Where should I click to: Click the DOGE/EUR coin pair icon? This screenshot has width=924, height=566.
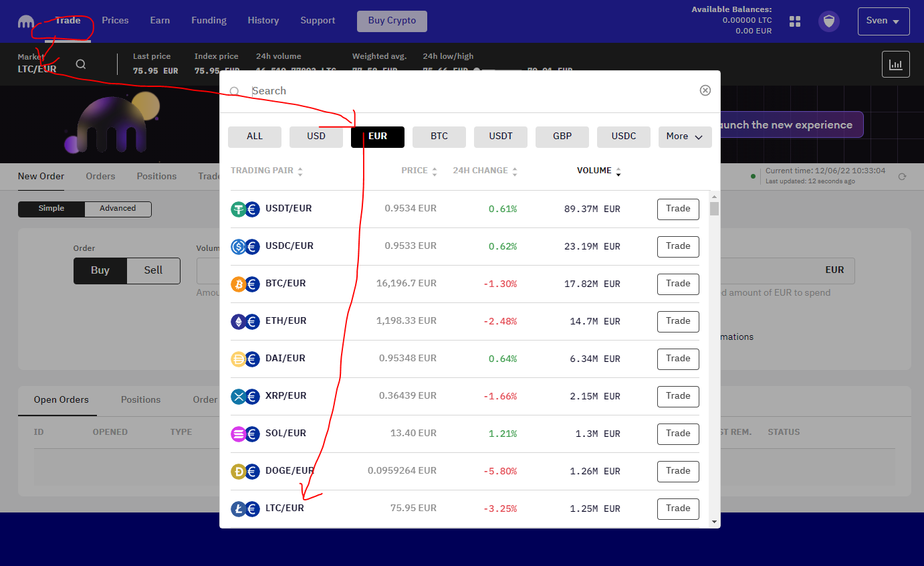pos(245,472)
